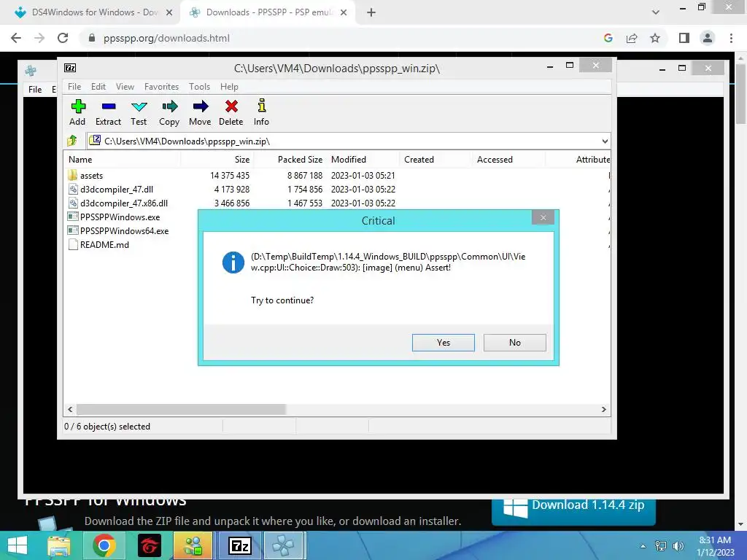747x560 pixels.
Task: Click the Download 1.14.4 zip button
Action: (x=573, y=512)
